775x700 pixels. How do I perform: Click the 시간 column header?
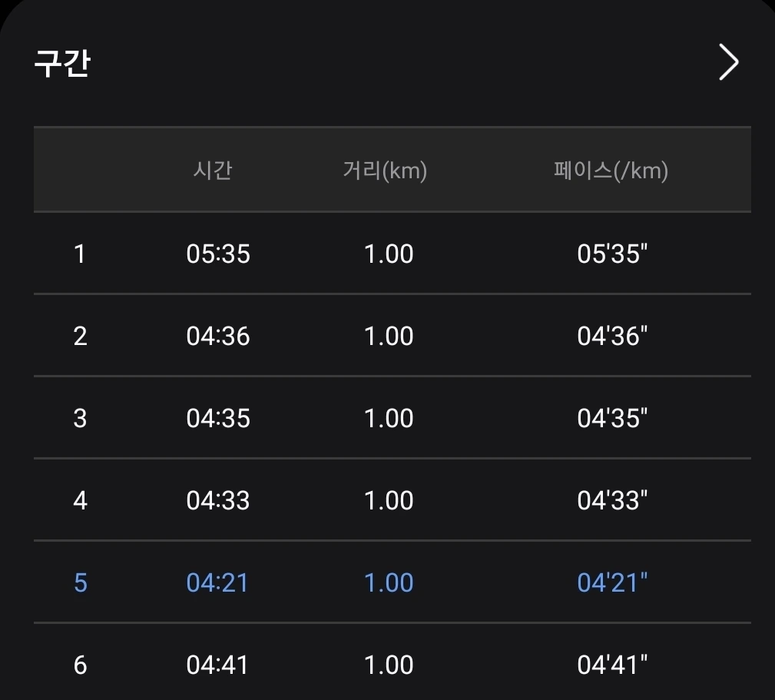coord(212,170)
